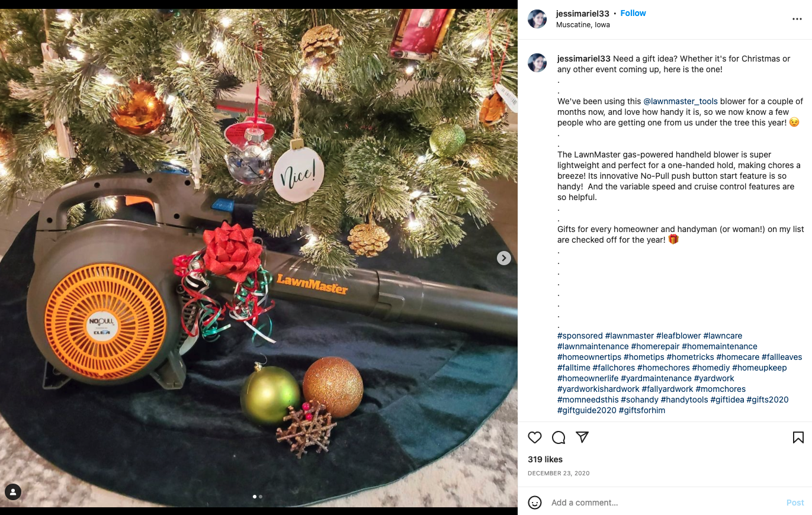812x515 pixels.
Task: Like the post with the heart icon
Action: (x=535, y=437)
